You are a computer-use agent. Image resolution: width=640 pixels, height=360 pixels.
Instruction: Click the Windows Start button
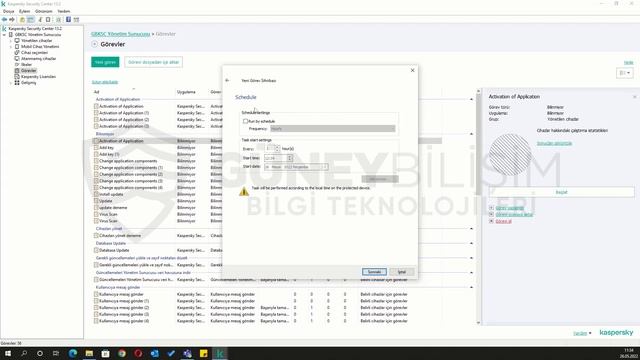point(8,353)
